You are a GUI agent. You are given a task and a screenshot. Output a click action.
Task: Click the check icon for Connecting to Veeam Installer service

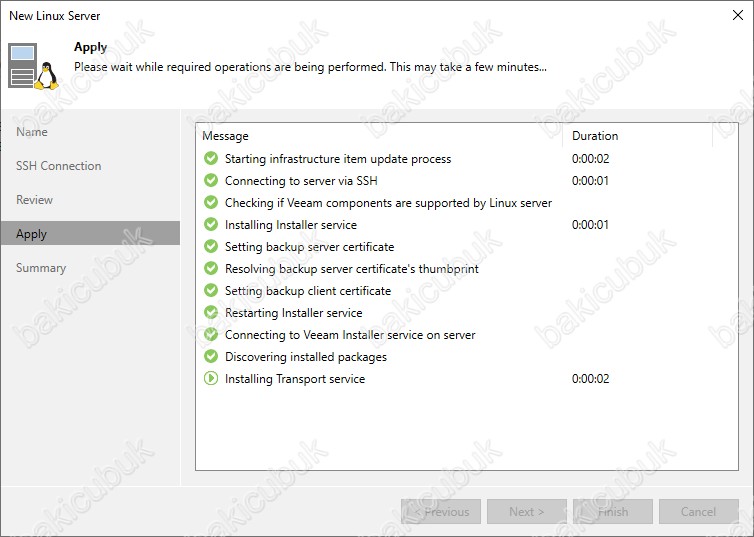211,334
